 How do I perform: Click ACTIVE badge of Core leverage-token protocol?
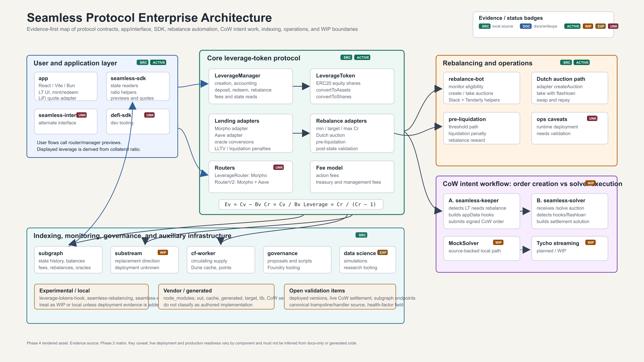[362, 57]
